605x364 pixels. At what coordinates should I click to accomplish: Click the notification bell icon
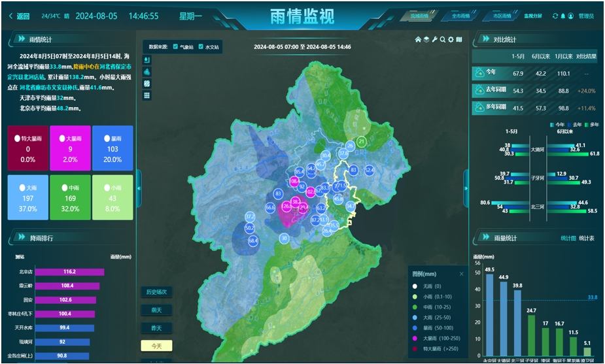562,16
